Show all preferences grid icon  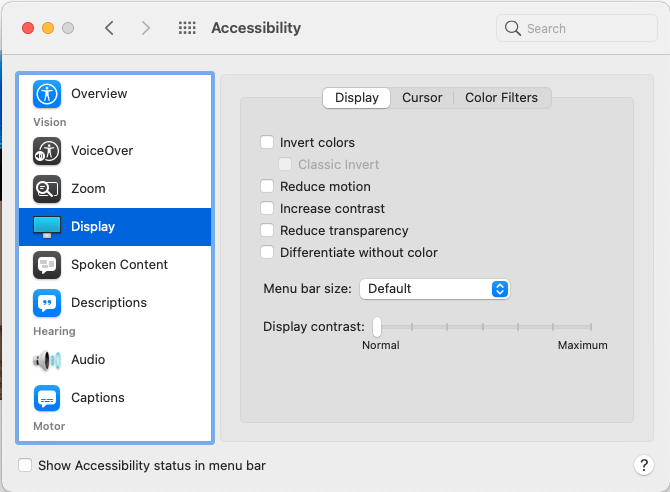tap(187, 28)
